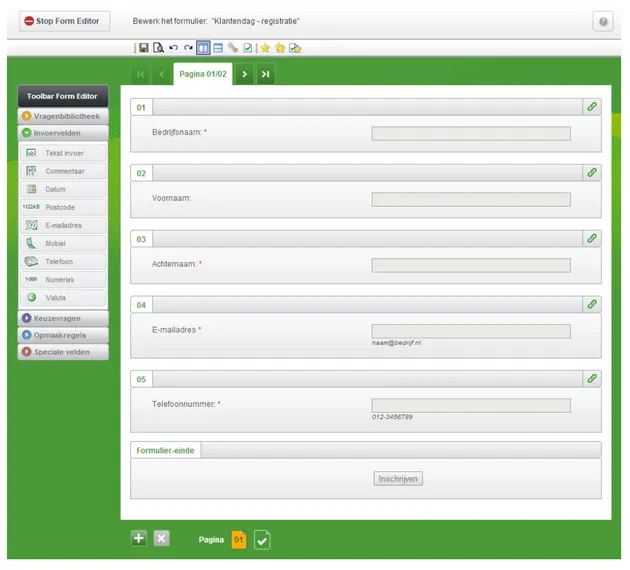This screenshot has width=630, height=570.
Task: Delete the page with the X button
Action: [161, 539]
